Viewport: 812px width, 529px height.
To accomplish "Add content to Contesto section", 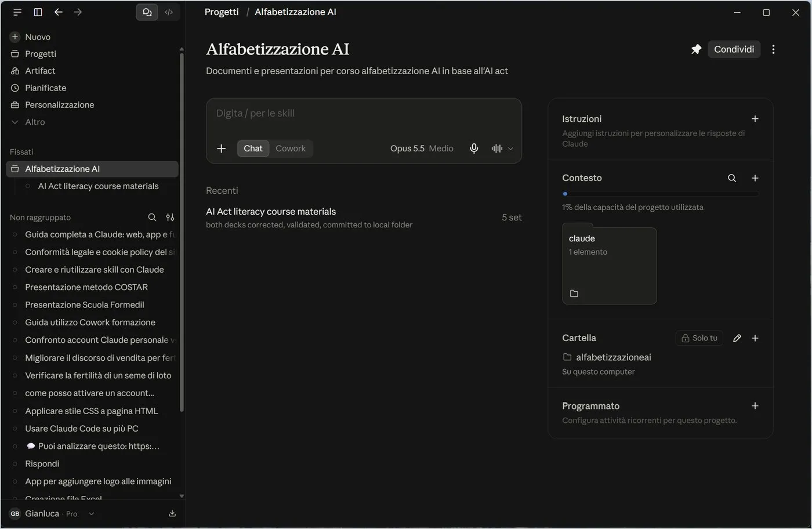I will coord(755,178).
